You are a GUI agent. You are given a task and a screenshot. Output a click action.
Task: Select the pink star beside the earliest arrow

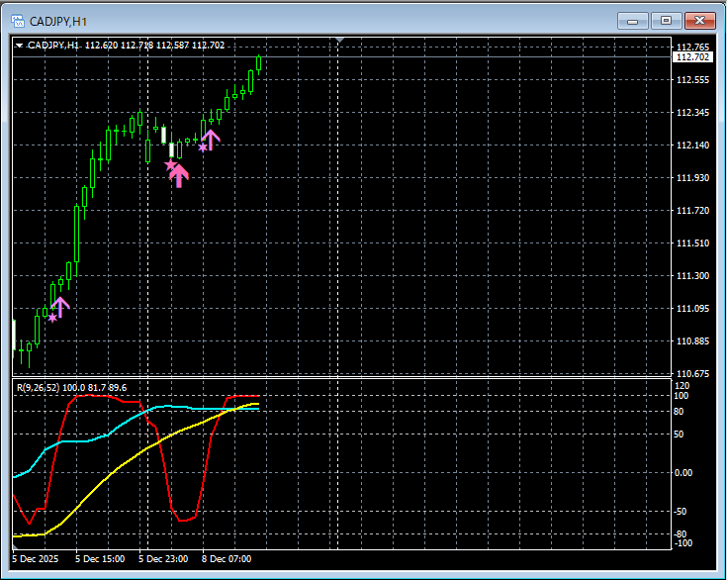click(x=51, y=318)
